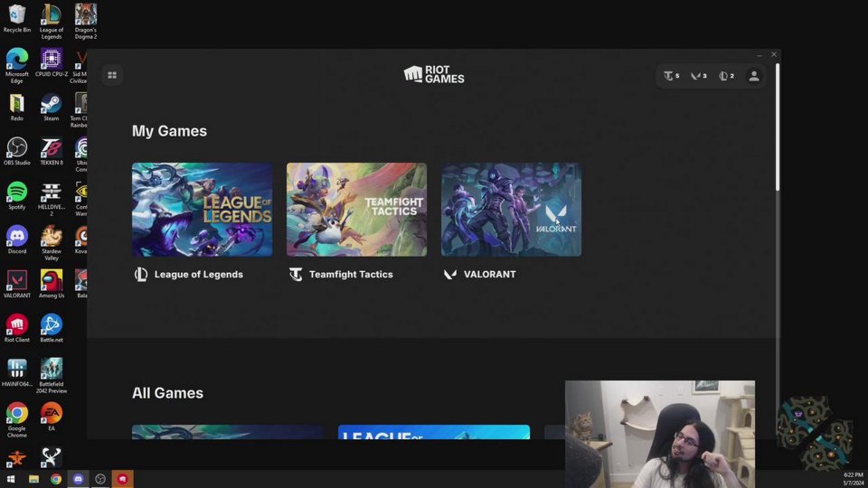Image resolution: width=868 pixels, height=488 pixels.
Task: Select Battlefield 2042 Preview desktop shortcut
Action: click(x=52, y=376)
